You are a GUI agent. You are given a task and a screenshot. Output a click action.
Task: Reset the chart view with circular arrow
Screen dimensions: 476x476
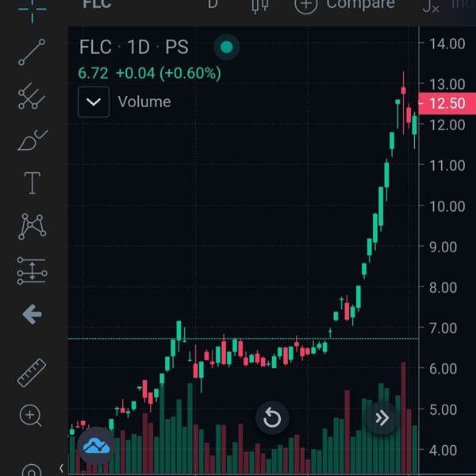(x=272, y=418)
